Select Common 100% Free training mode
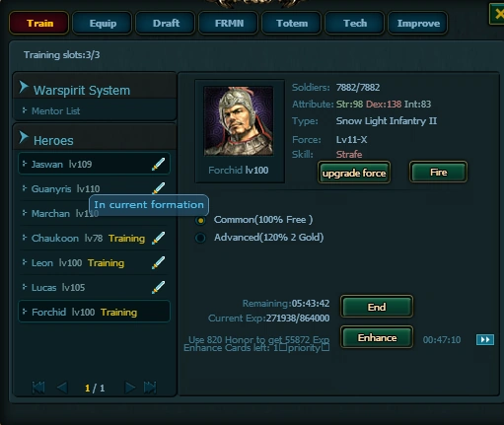Image resolution: width=504 pixels, height=425 pixels. click(x=200, y=220)
